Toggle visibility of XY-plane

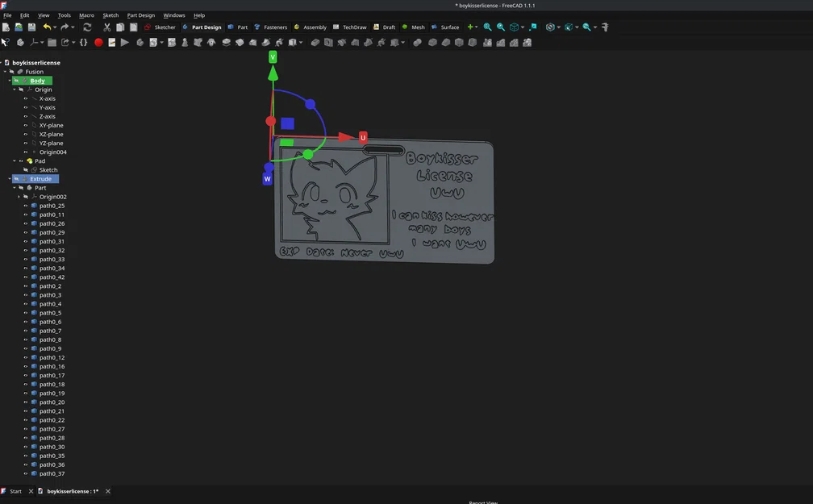26,126
